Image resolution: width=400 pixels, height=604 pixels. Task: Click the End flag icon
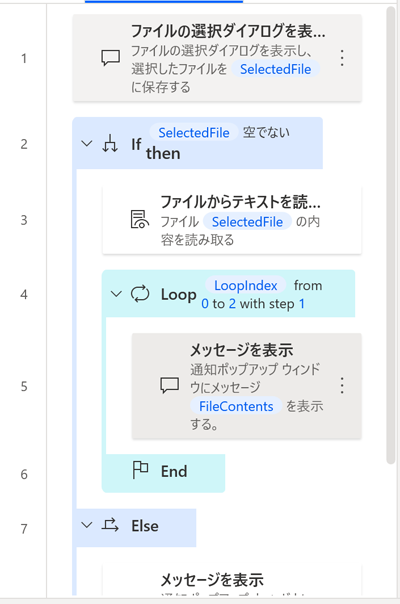click(x=140, y=470)
